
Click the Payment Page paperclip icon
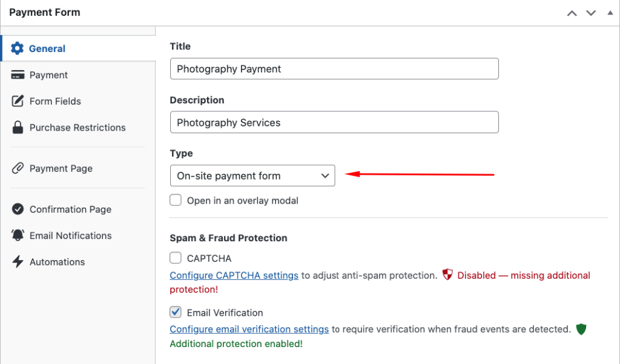[x=18, y=169]
